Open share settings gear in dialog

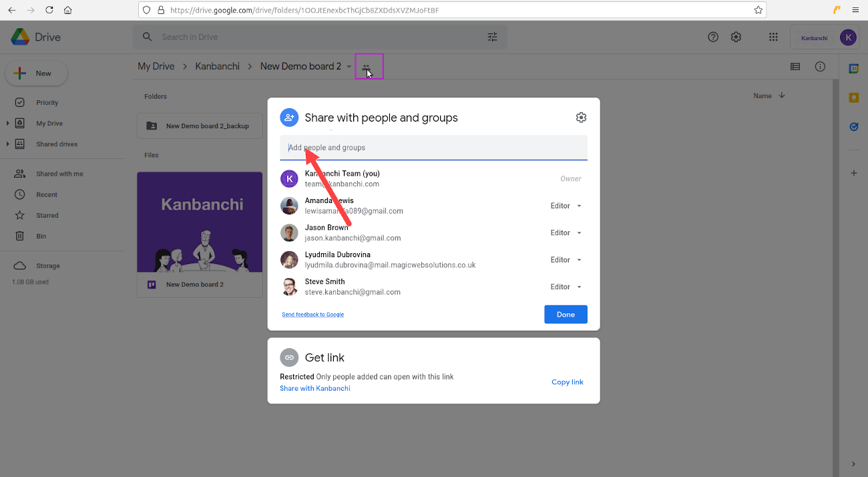(581, 118)
